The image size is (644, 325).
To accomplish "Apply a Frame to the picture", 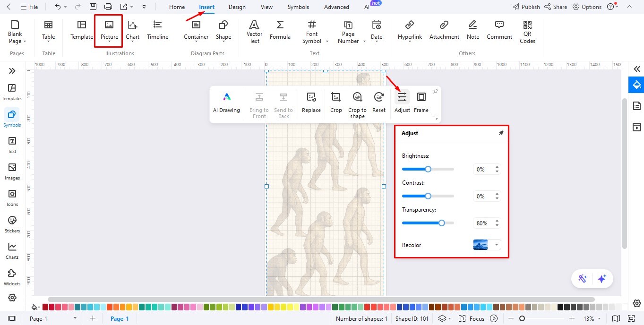I will [x=421, y=103].
